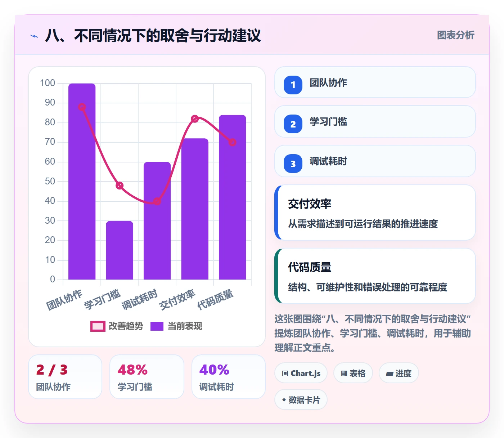The height and width of the screenshot is (438, 504).
Task: Click the text 从需求描述到可运行结果的推进速度
Action: 363,224
